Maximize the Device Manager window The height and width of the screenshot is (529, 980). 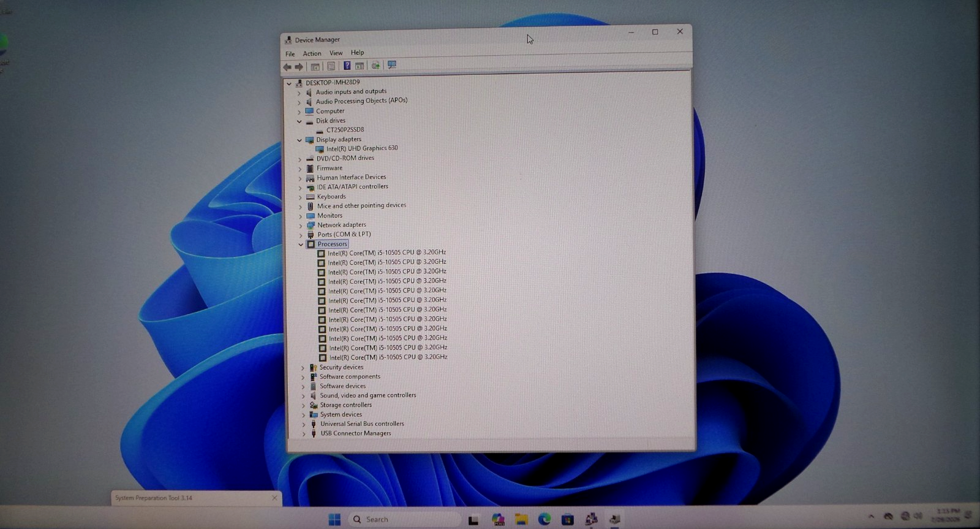pyautogui.click(x=655, y=32)
